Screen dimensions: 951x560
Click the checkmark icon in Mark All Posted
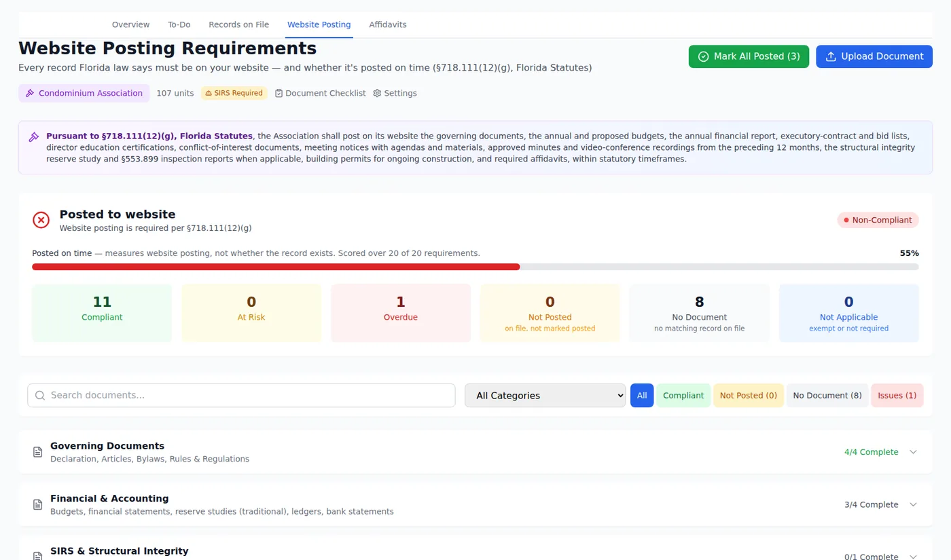coord(704,56)
